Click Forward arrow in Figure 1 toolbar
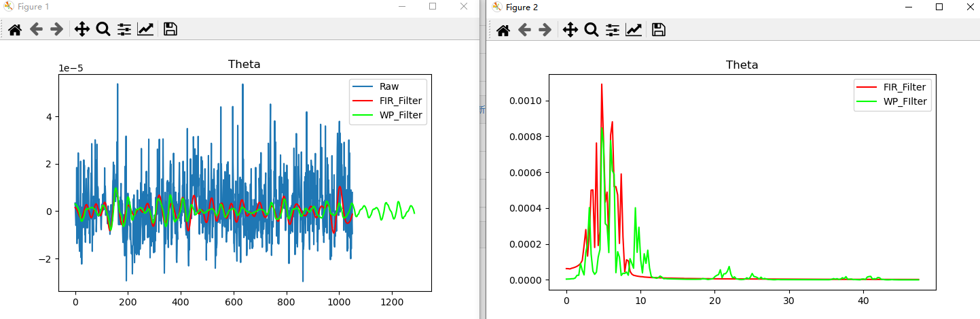 pos(57,29)
